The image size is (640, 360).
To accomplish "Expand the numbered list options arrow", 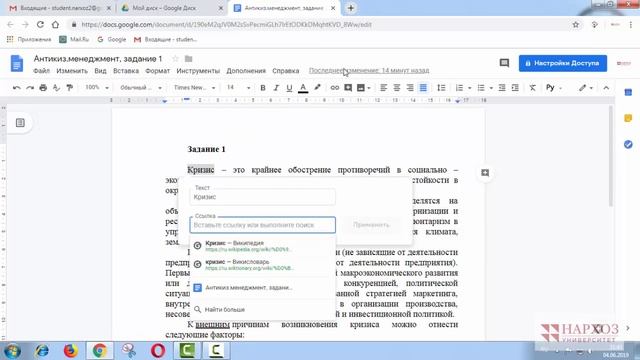I will (469, 88).
